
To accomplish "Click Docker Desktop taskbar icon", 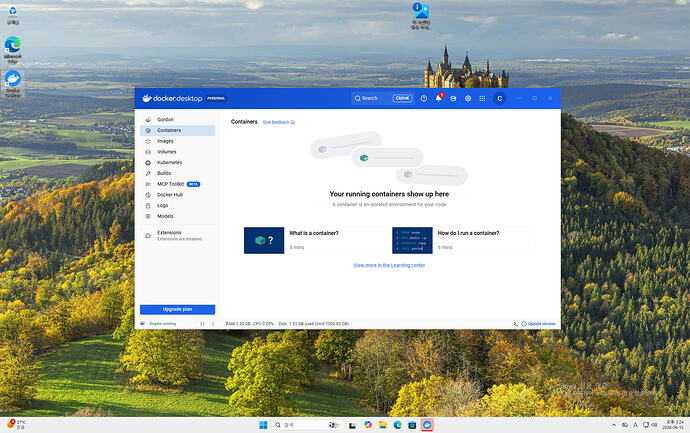I will [427, 425].
